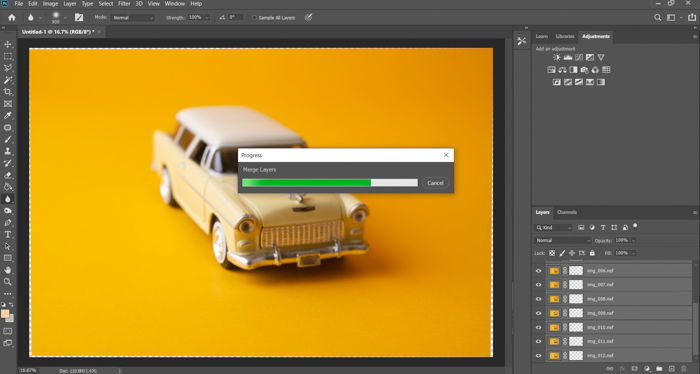Hide the img_010.nef layer
This screenshot has height=374, width=700.
coord(538,328)
